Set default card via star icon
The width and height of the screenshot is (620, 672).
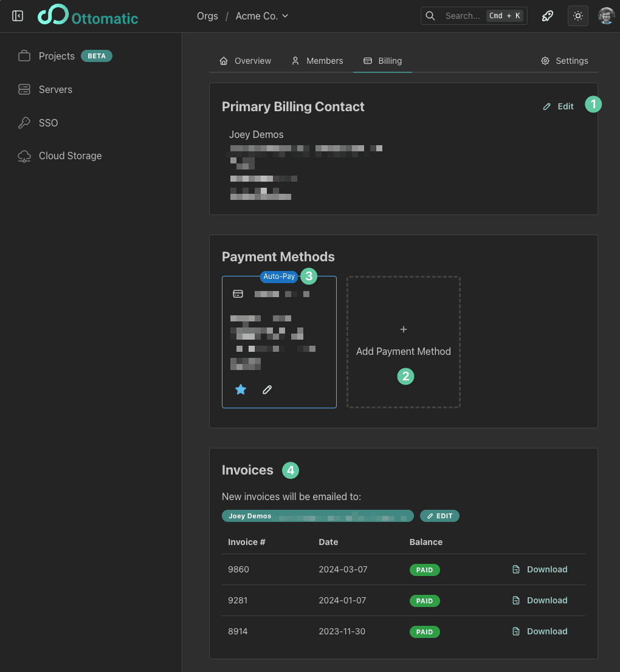241,389
